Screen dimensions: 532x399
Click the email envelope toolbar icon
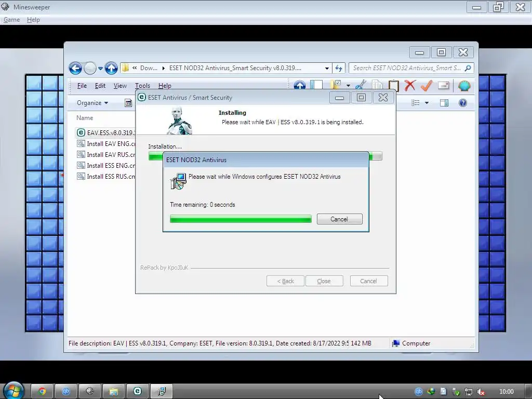click(444, 85)
